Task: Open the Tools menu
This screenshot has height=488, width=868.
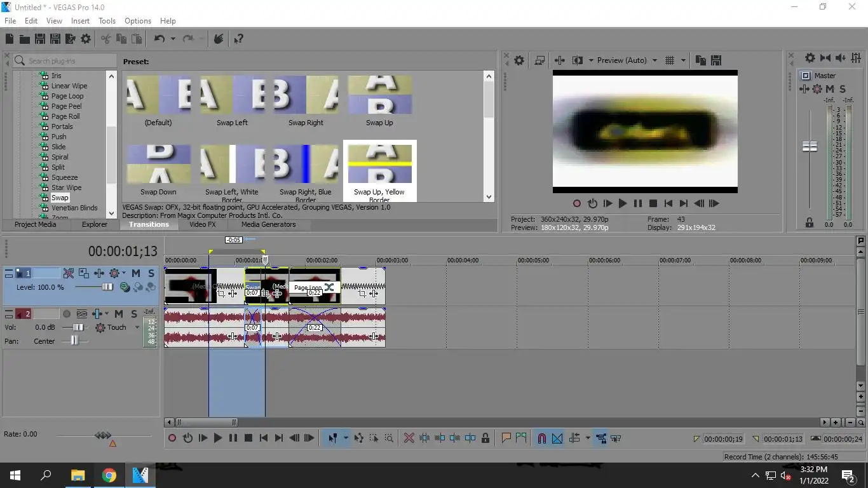Action: [x=107, y=21]
